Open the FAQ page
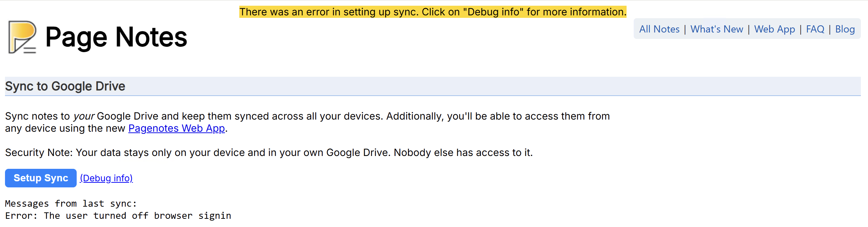868x227 pixels. click(x=815, y=29)
